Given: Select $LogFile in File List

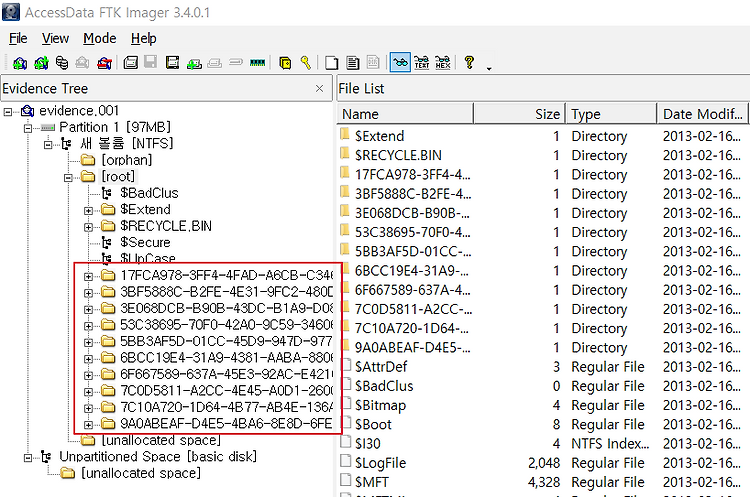Looking at the screenshot, I should pyautogui.click(x=543, y=463).
